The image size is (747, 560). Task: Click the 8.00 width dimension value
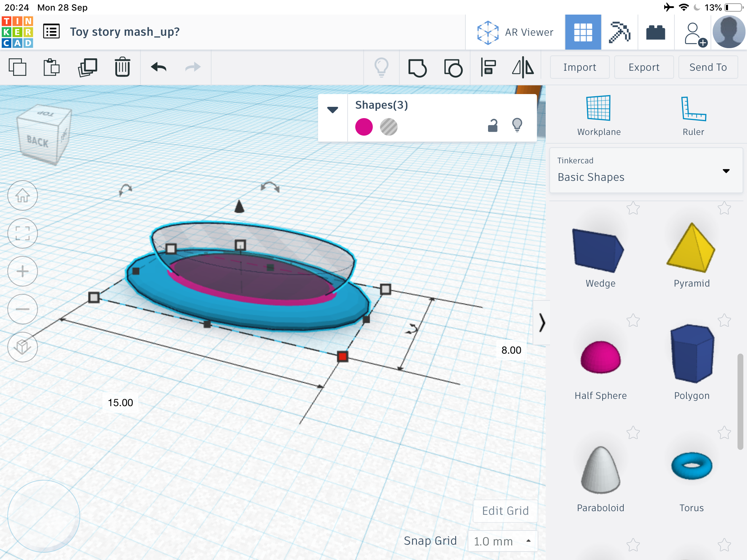[x=511, y=350]
